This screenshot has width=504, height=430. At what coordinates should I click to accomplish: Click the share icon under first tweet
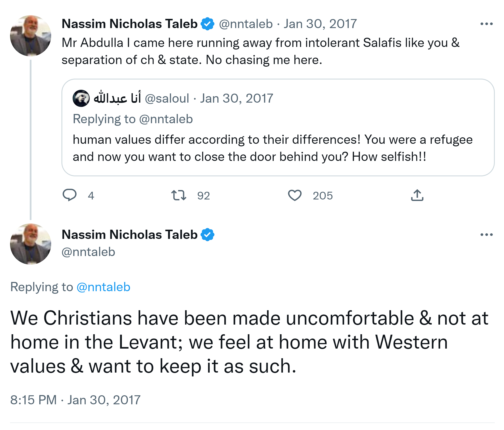[417, 195]
